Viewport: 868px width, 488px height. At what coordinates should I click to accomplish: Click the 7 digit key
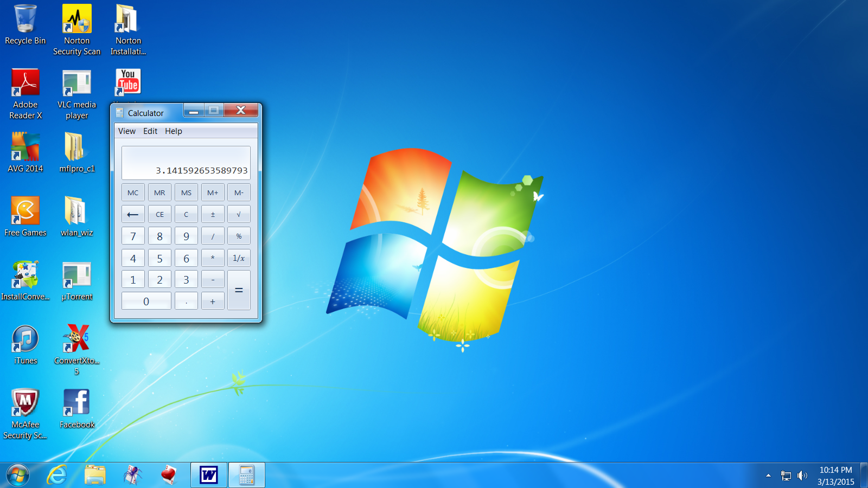click(x=133, y=236)
